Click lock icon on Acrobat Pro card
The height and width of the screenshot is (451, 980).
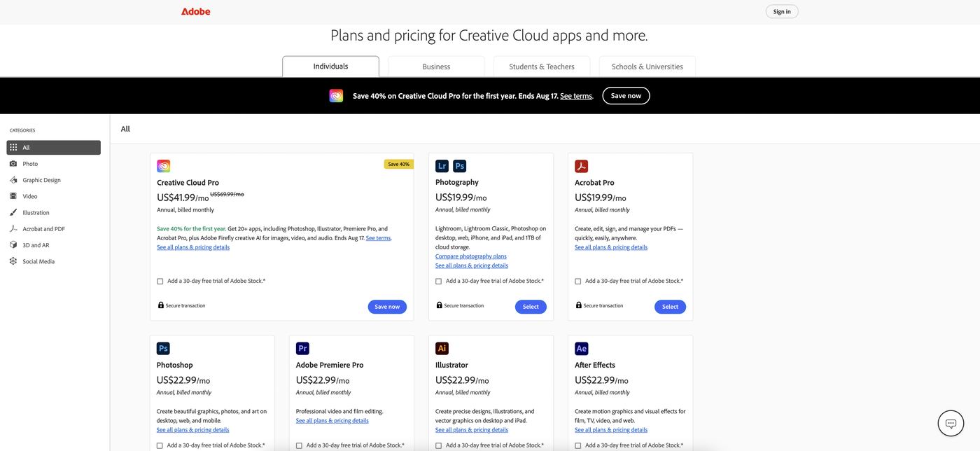579,305
